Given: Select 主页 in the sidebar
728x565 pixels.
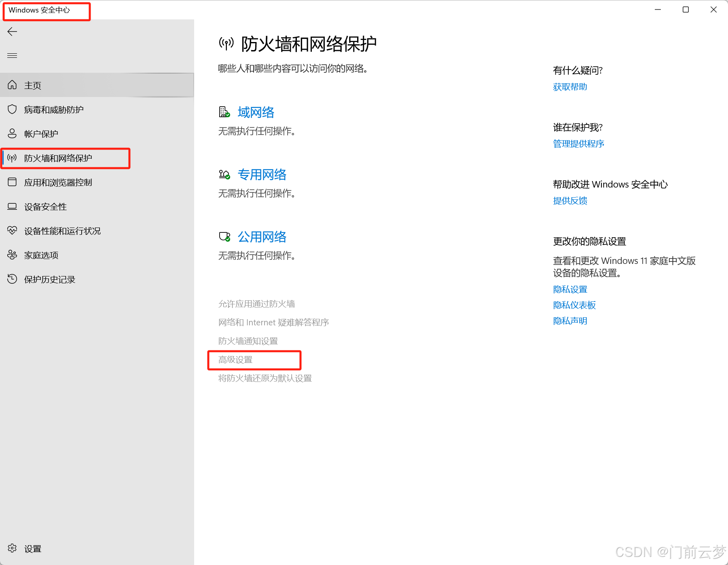Looking at the screenshot, I should (x=97, y=85).
